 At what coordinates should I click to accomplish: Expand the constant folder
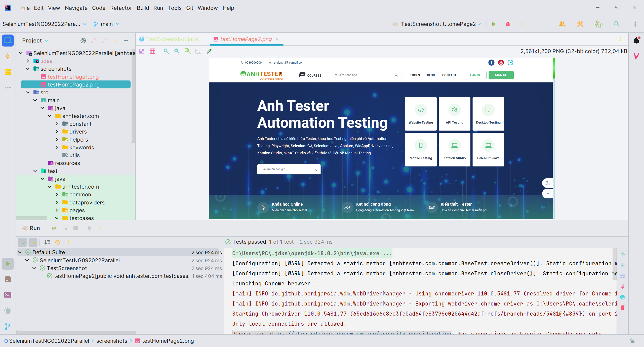coord(57,124)
